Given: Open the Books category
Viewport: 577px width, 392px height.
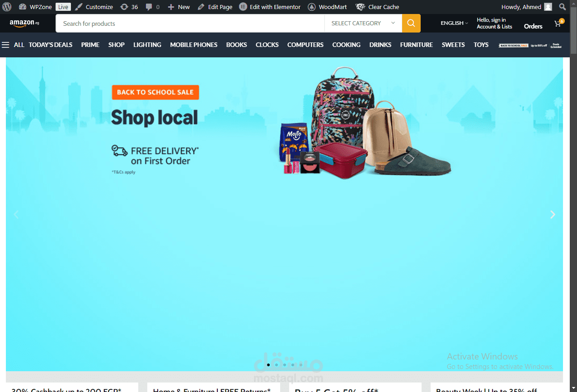Looking at the screenshot, I should 237,45.
